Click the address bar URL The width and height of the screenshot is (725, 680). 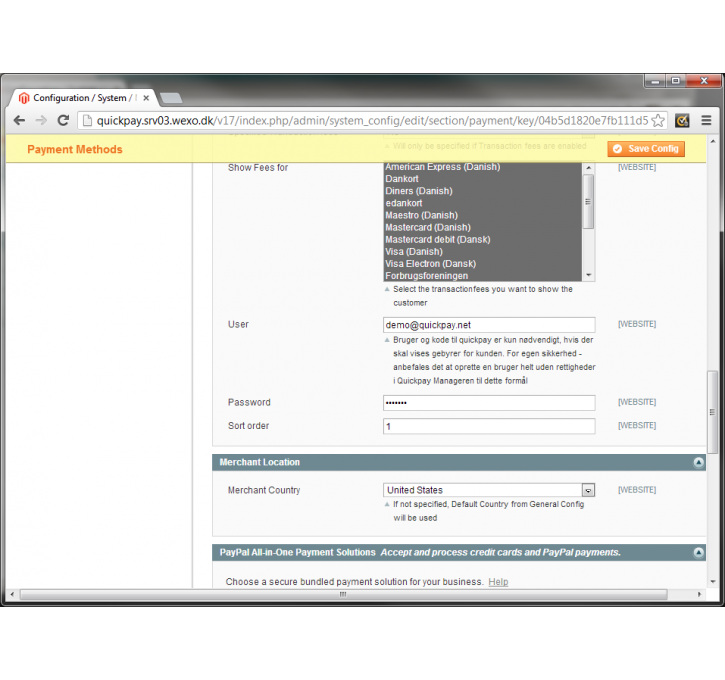coord(372,121)
